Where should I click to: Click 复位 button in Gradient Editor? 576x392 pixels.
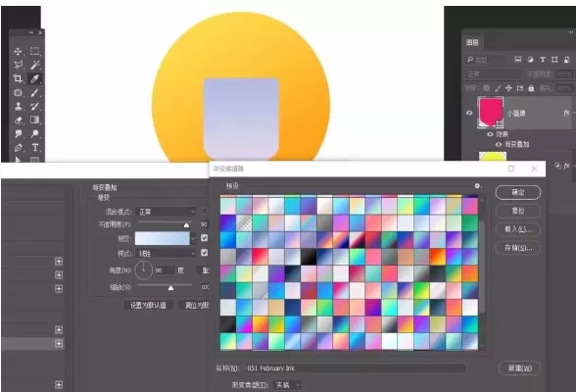pos(518,211)
